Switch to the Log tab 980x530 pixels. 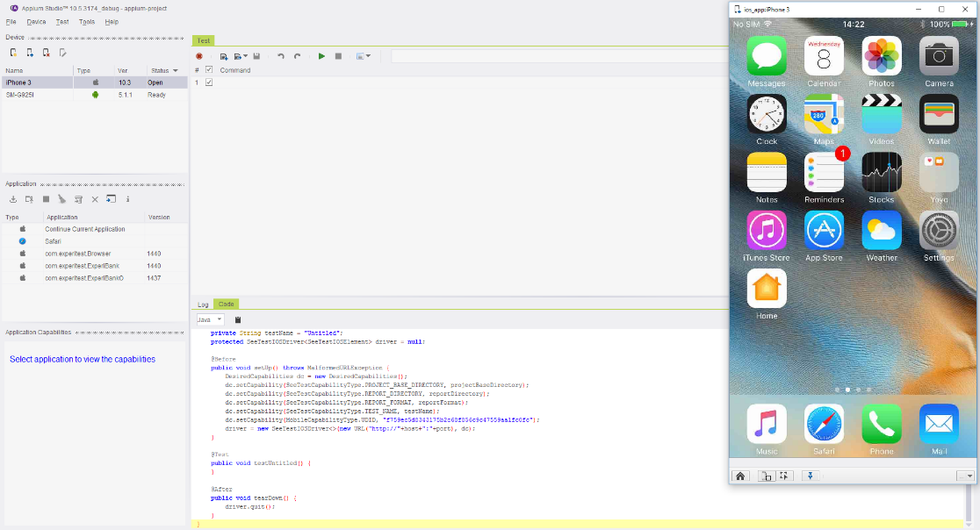coord(203,304)
